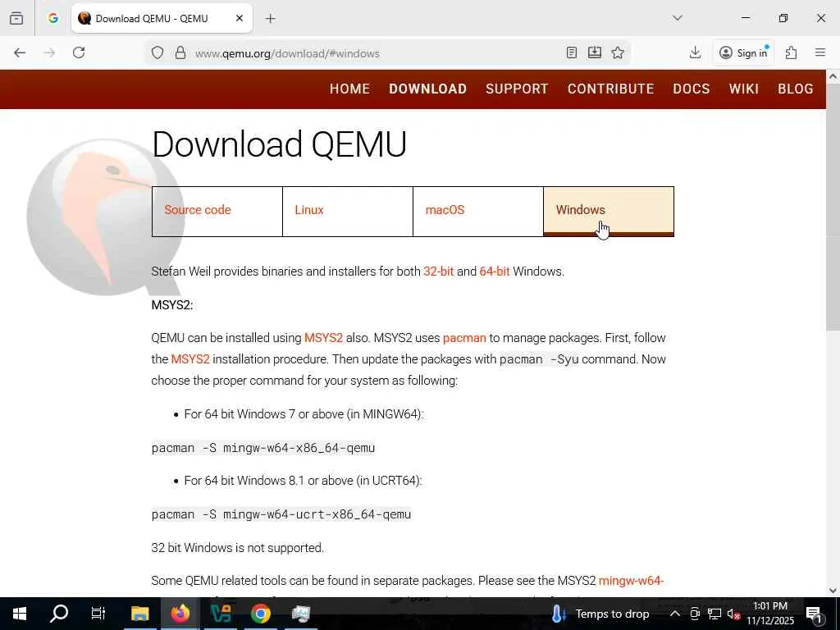Open the Firefox hamburger application menu

tap(820, 52)
